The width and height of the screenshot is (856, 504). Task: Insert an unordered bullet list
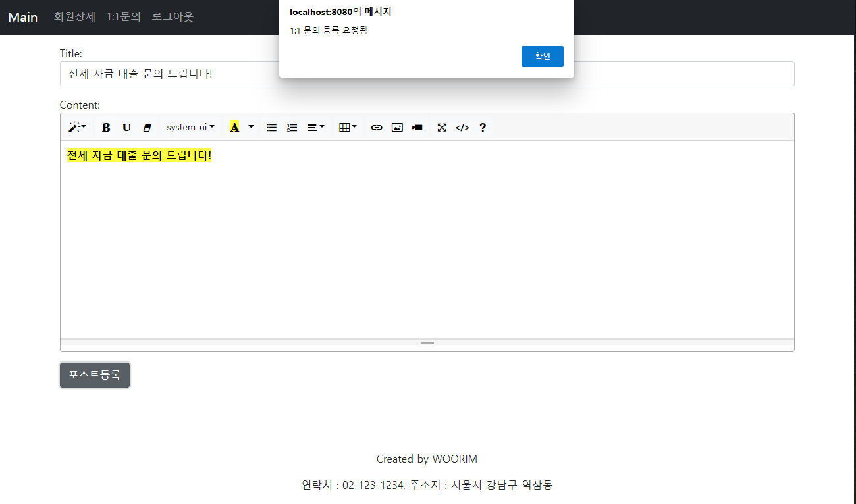pos(271,128)
